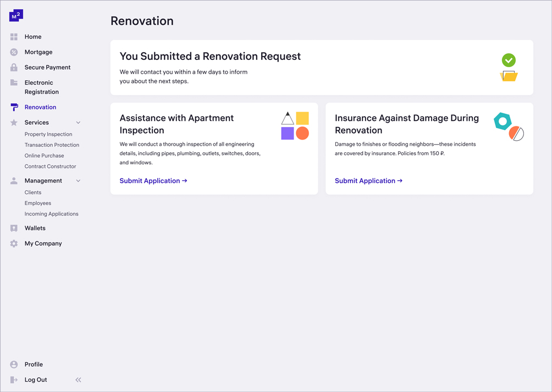The image size is (552, 392).
Task: Click the Secure Payment lock icon
Action: 14,68
